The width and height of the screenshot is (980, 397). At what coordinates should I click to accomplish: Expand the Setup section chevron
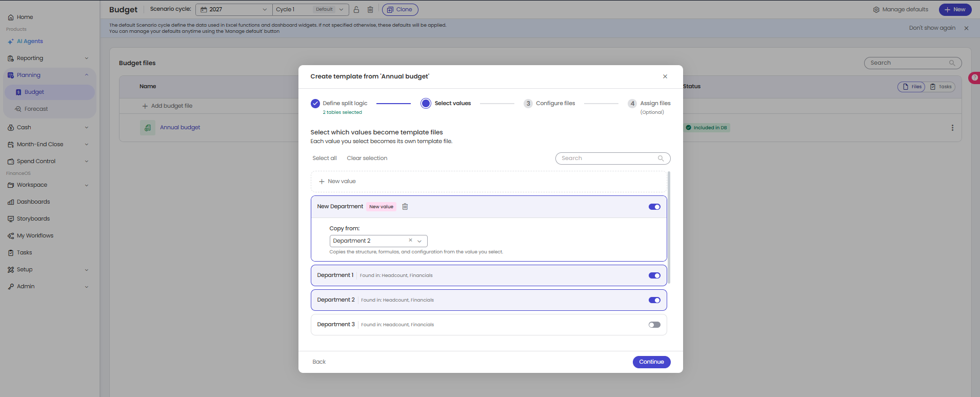[x=87, y=270]
